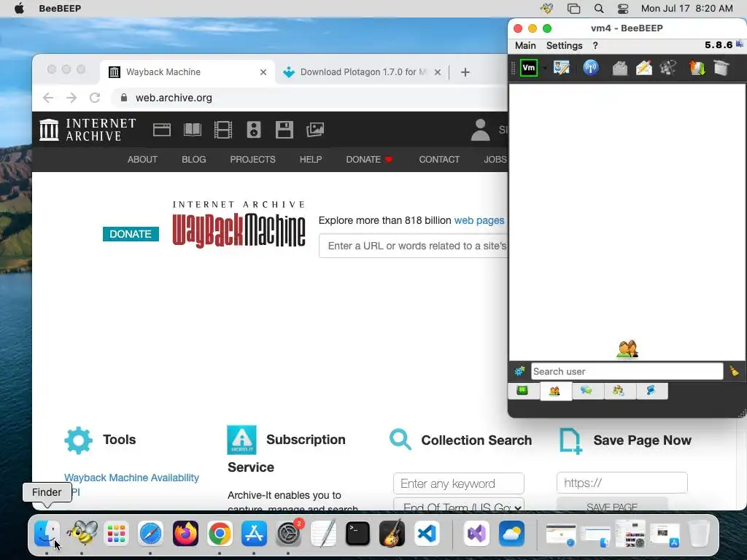Open the PROJECTS link in the archive menu

click(253, 160)
